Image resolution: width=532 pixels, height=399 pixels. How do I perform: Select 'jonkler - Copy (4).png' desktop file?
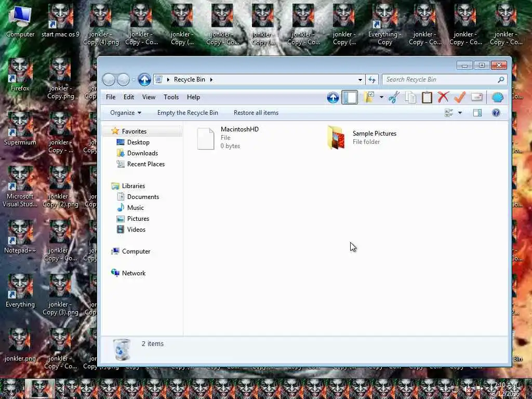101,25
